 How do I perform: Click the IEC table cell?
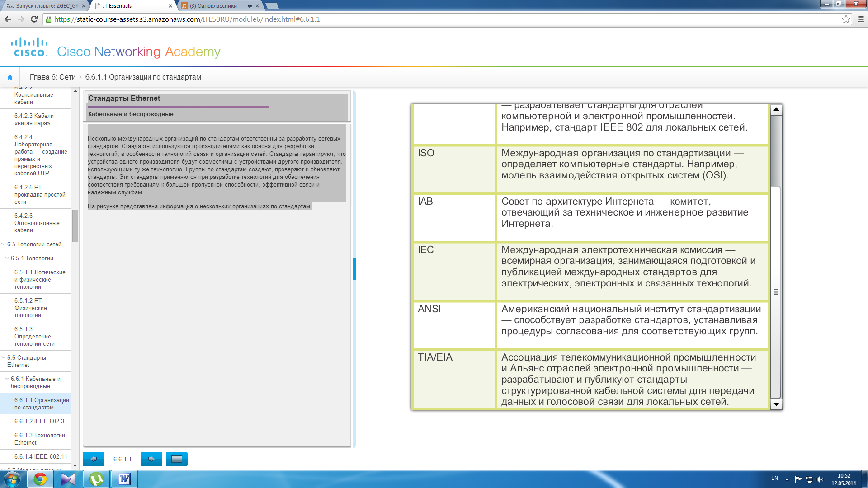[454, 272]
